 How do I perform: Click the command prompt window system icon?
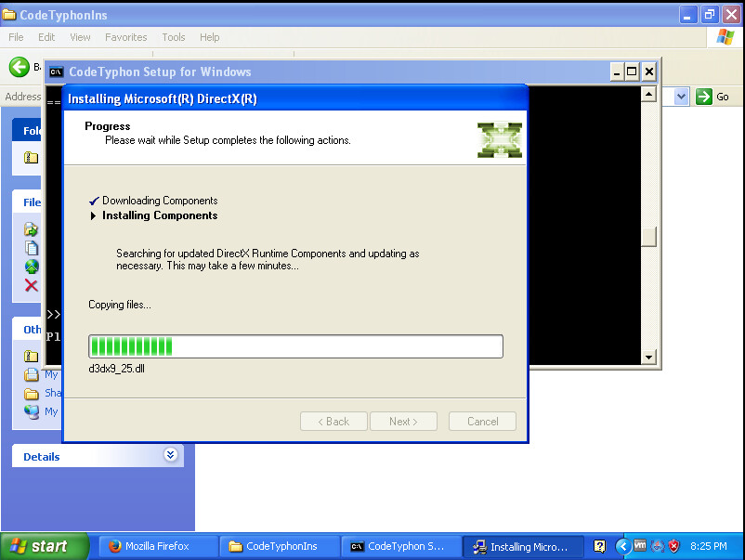point(56,72)
